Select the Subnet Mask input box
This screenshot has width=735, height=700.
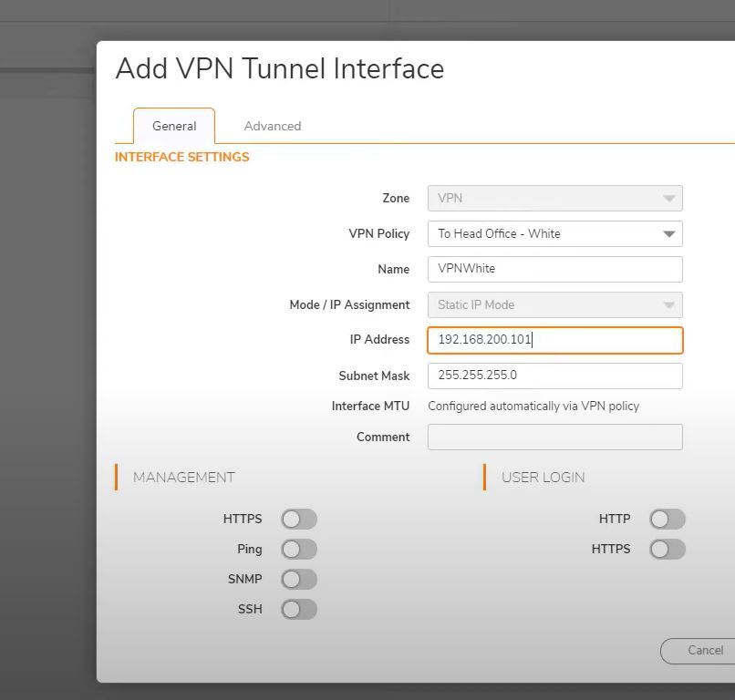(554, 376)
